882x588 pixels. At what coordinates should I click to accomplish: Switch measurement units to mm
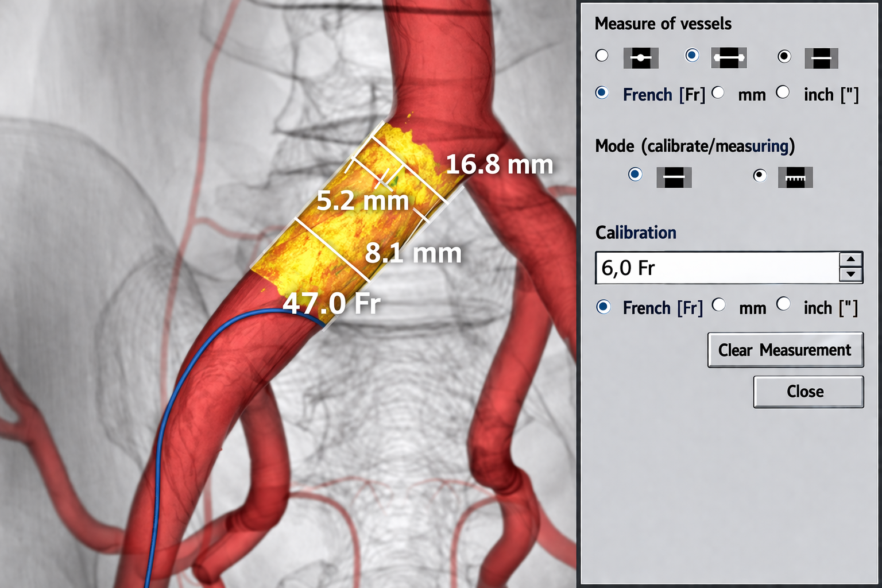tap(718, 92)
